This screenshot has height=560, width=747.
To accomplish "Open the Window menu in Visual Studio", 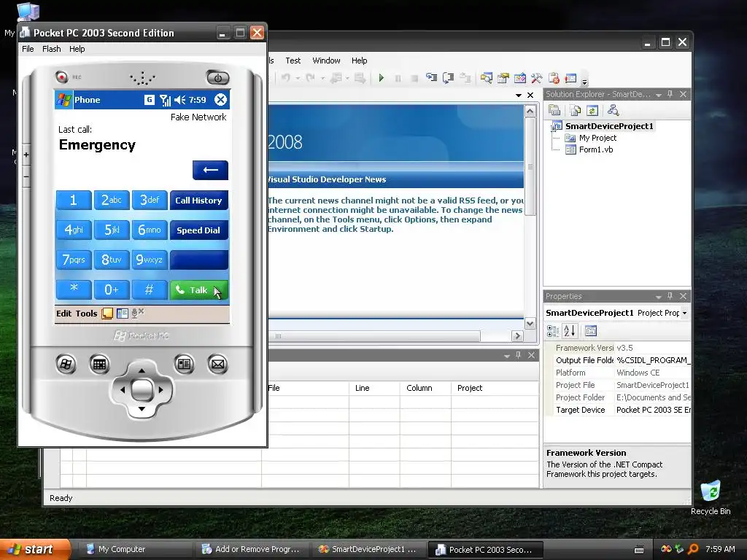I will pyautogui.click(x=326, y=61).
